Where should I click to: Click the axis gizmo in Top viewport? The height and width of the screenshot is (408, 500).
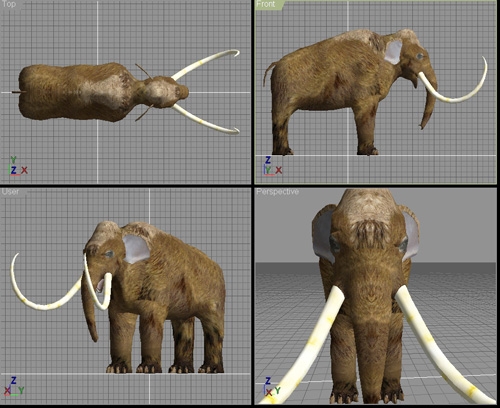tap(18, 166)
